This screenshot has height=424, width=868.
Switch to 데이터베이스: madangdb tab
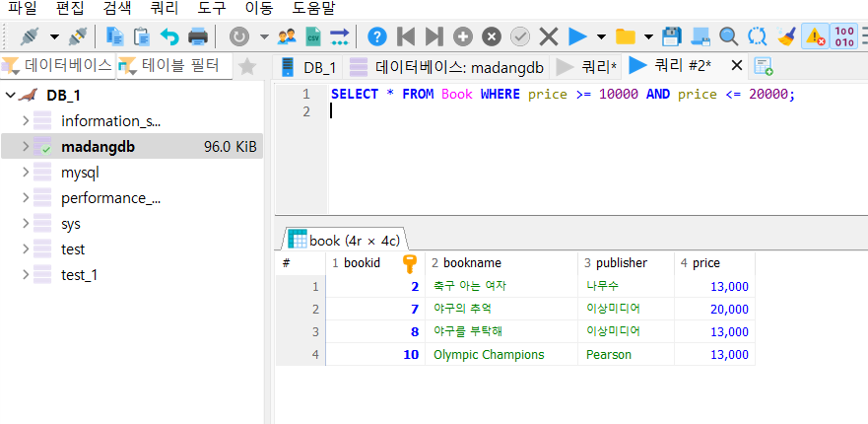(446, 67)
